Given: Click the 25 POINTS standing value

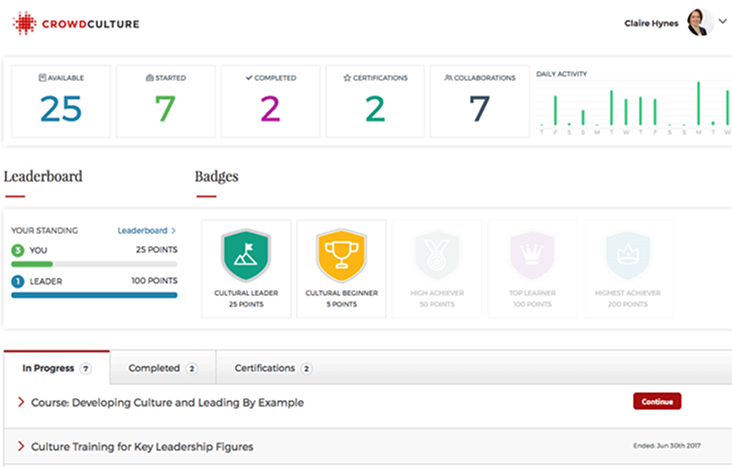Looking at the screenshot, I should click(156, 250).
